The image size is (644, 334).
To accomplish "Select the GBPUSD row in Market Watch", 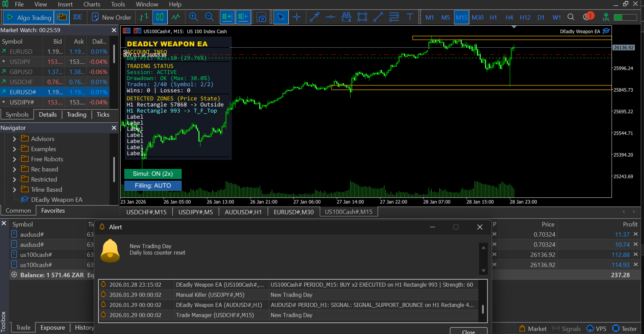I will click(x=54, y=72).
